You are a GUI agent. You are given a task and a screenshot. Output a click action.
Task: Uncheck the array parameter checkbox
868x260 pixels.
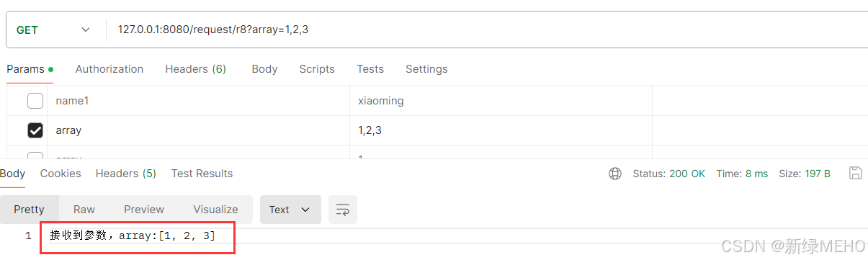point(35,130)
